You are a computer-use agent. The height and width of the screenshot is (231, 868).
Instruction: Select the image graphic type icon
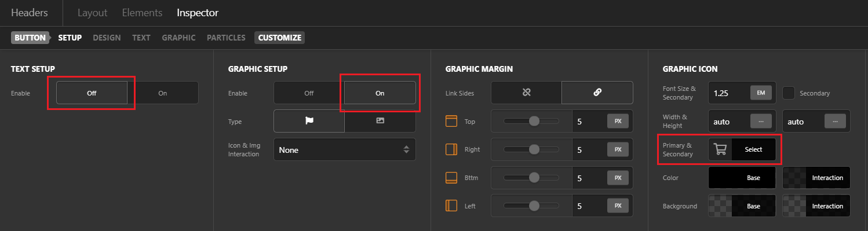pos(380,121)
